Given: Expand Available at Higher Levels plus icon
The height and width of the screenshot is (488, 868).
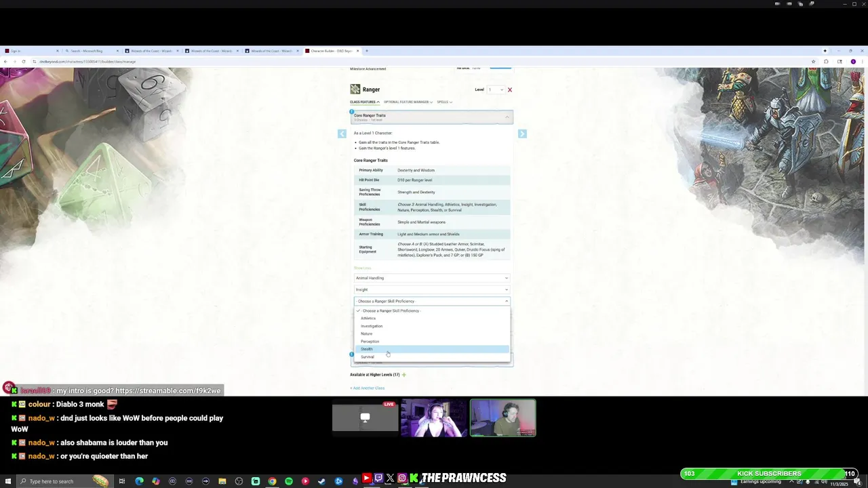Looking at the screenshot, I should (x=403, y=375).
